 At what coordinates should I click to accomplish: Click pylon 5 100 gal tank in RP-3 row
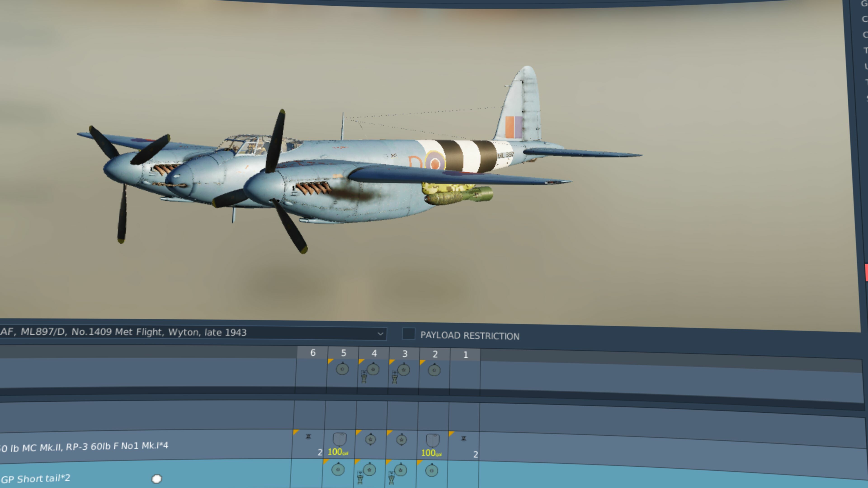coord(339,440)
